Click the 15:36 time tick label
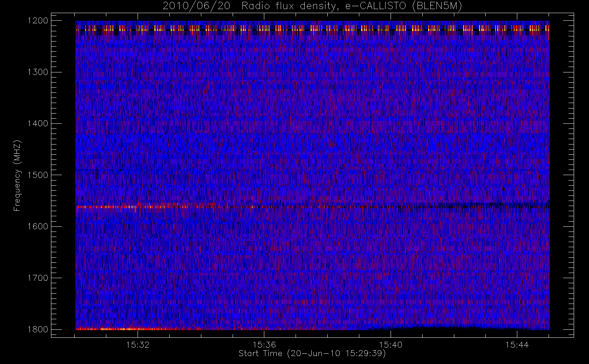589x364 pixels. pyautogui.click(x=264, y=344)
